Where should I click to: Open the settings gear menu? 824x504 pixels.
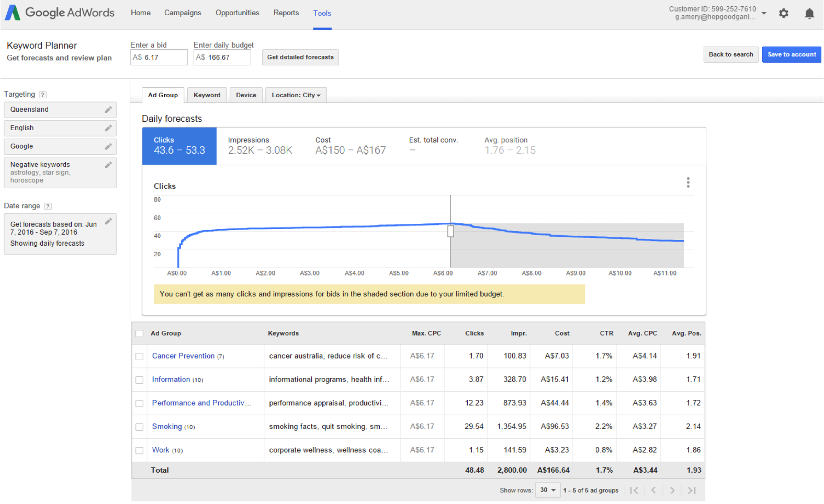(x=783, y=14)
